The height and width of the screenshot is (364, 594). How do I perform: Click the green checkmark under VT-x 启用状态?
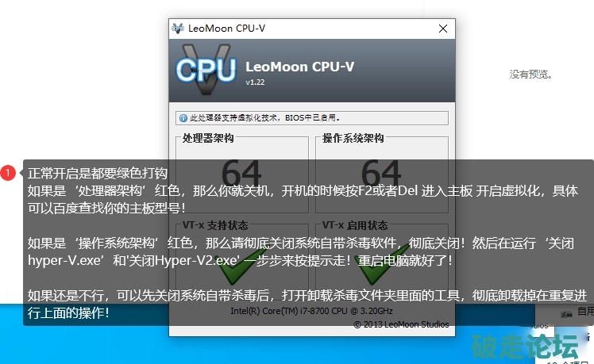[x=381, y=265]
